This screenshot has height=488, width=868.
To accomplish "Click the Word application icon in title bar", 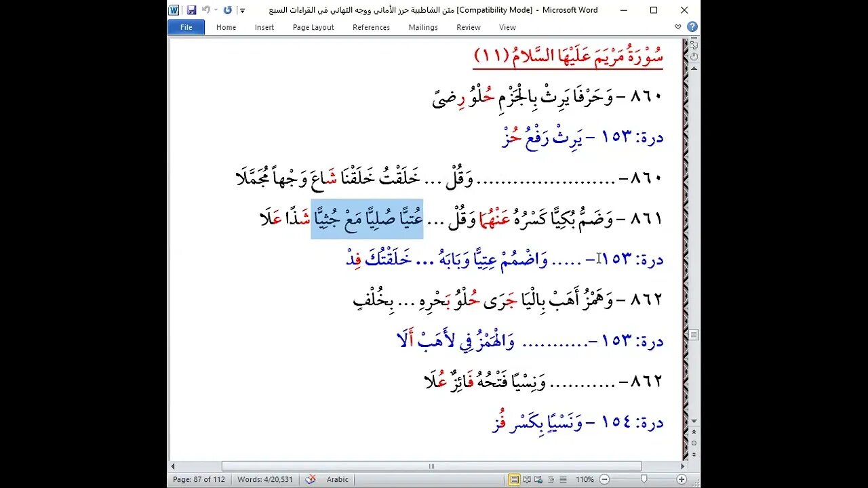I will pyautogui.click(x=174, y=10).
